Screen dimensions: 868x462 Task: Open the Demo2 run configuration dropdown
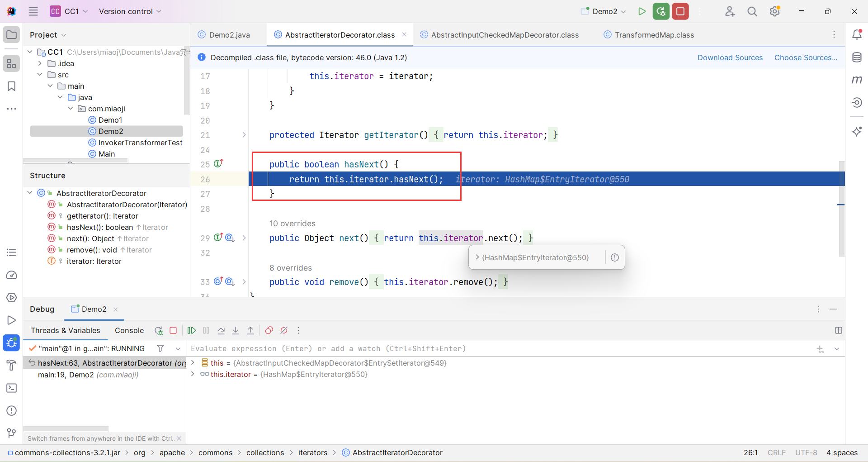604,11
